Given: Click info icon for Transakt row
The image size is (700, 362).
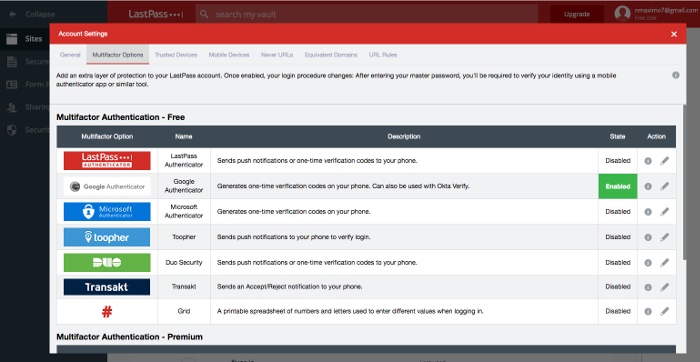Looking at the screenshot, I should pos(648,287).
